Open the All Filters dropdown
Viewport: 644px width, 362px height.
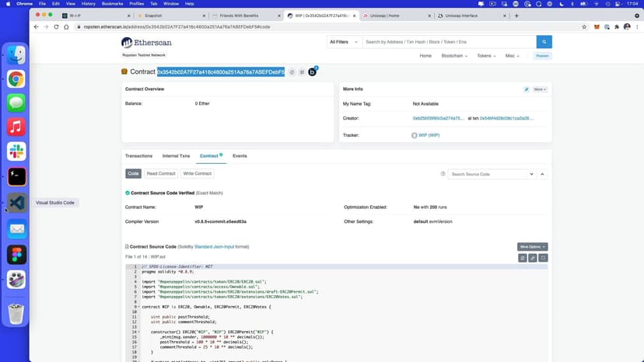click(344, 42)
